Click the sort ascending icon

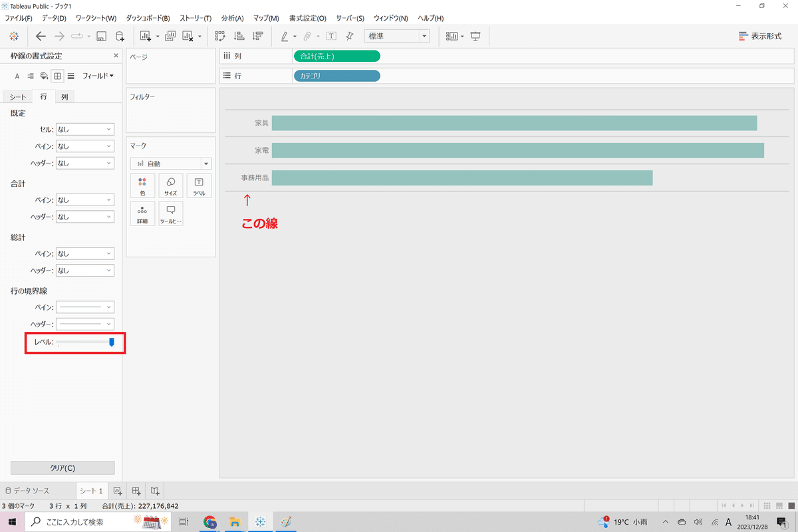[x=239, y=36]
